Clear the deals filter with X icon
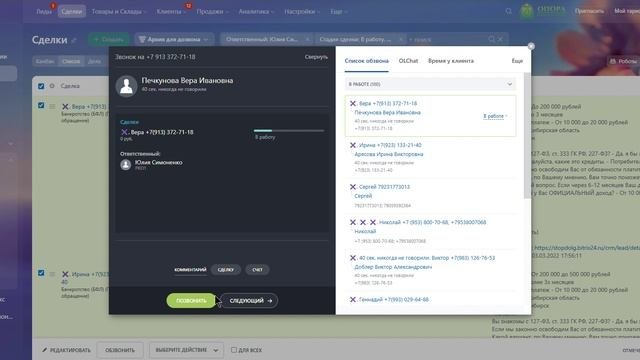Image resolution: width=640 pixels, height=360 pixels. pyautogui.click(x=500, y=39)
